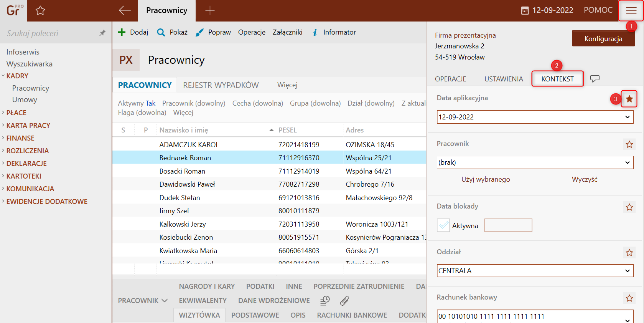644x323 pixels.
Task: Open a new tab with plus icon
Action: (210, 10)
